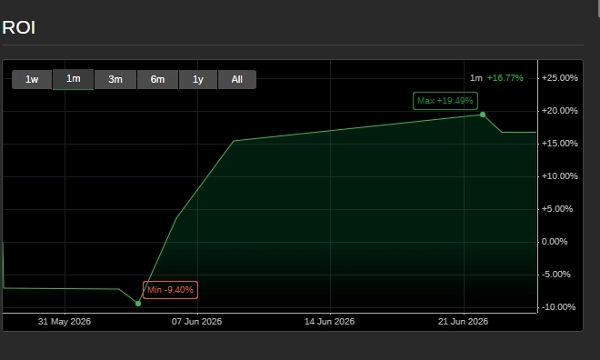Click the +15.00% axis label
This screenshot has height=360, width=600.
point(559,143)
